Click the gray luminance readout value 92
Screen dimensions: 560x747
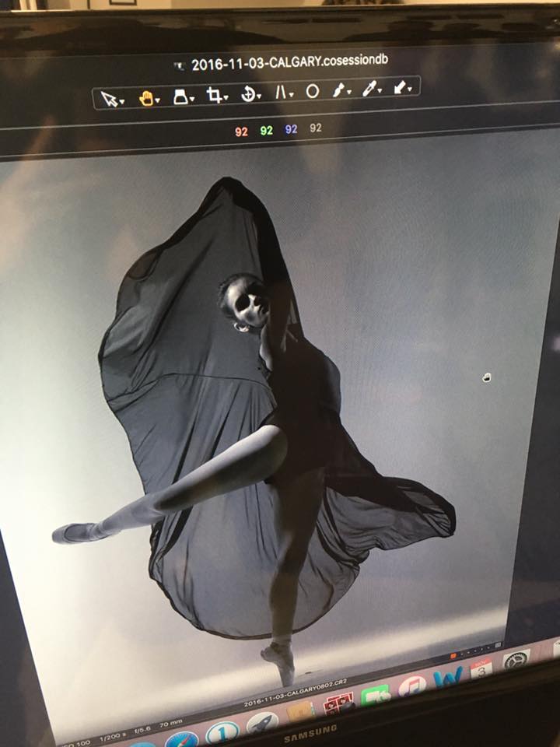[315, 128]
